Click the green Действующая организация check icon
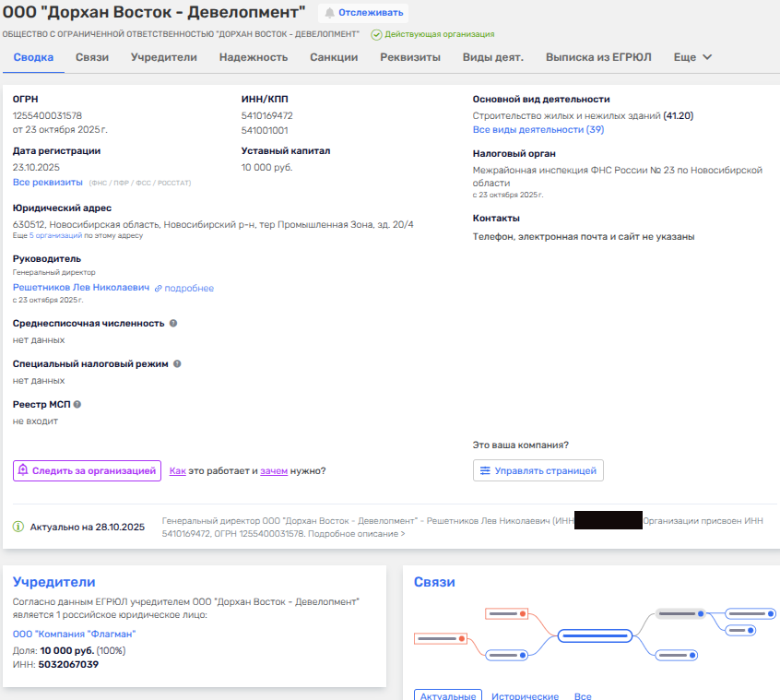 [x=376, y=34]
